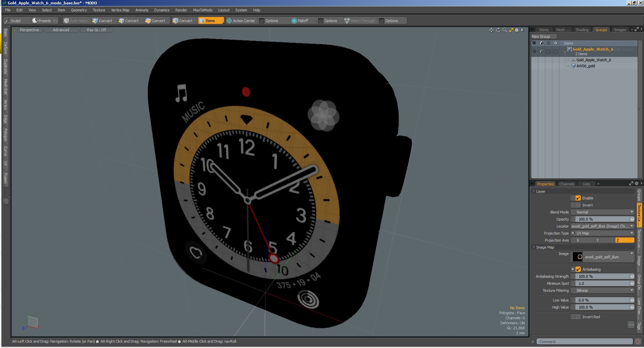Click the AWS6_gold mesh item
Screen dimensions: 644x348
585,66
